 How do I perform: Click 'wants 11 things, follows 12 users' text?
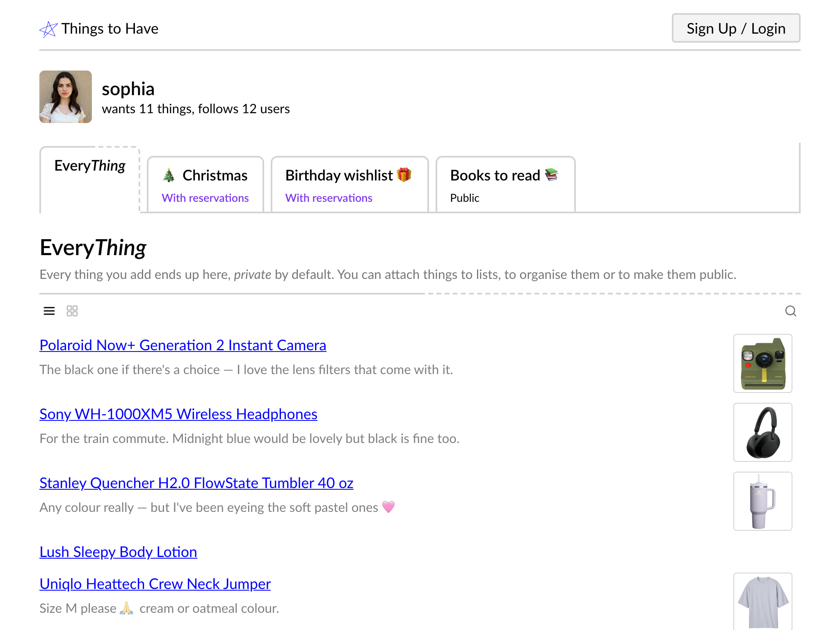click(196, 109)
